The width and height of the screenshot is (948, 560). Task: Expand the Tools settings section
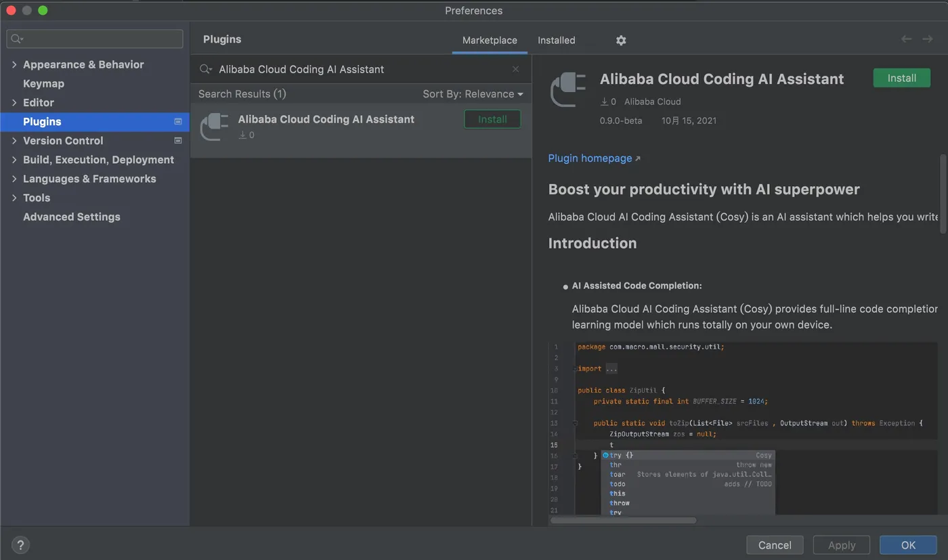(x=14, y=198)
